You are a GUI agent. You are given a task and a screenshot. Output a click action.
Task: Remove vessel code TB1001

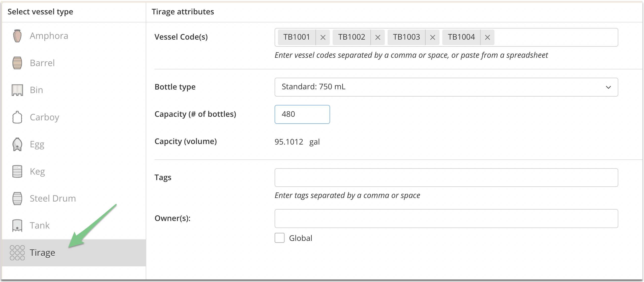323,37
